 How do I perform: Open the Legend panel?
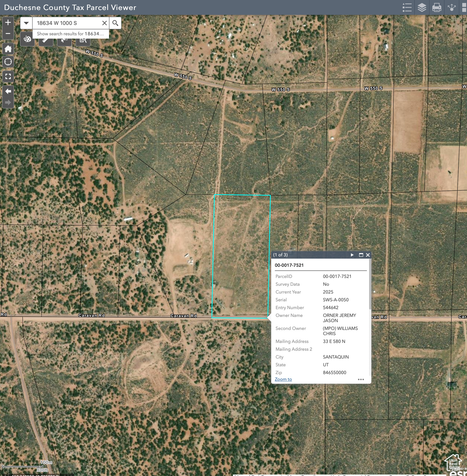(407, 7)
